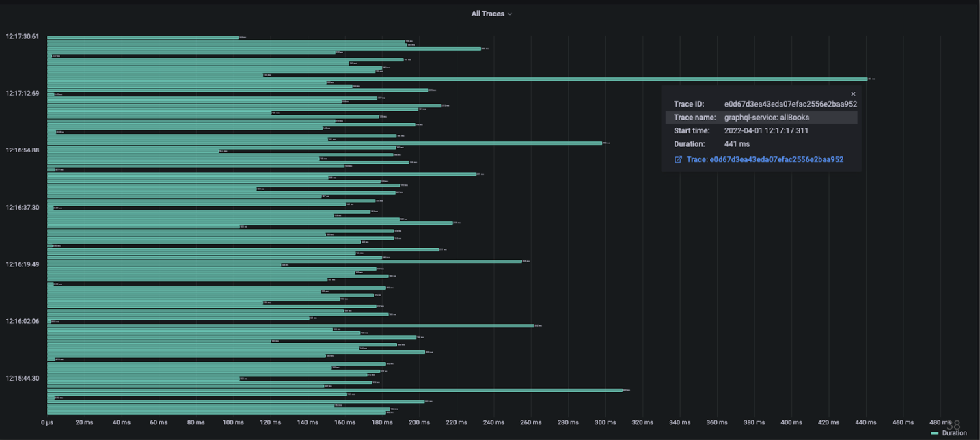The width and height of the screenshot is (980, 440).
Task: Click the 200 ms x-axis tick label
Action: pos(419,423)
